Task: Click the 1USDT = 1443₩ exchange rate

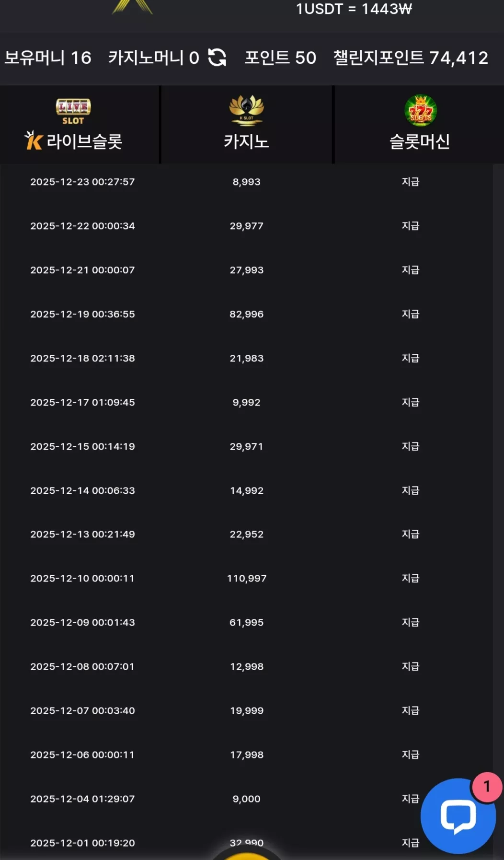Action: (x=354, y=9)
